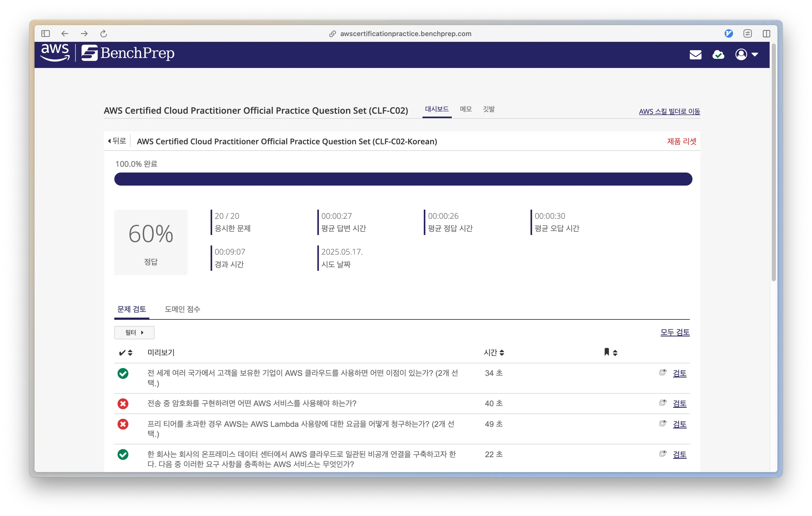Open split view icon in browser toolbar
This screenshot has width=812, height=516.
point(766,34)
